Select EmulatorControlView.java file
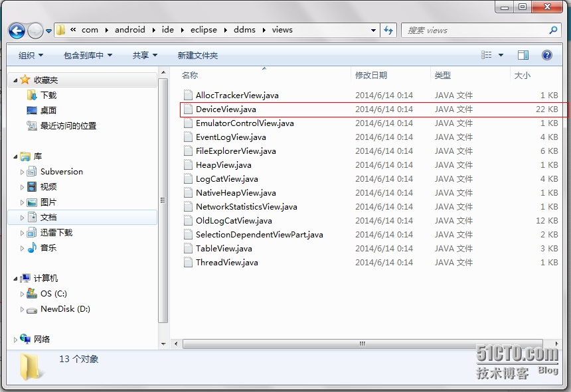 (x=245, y=123)
